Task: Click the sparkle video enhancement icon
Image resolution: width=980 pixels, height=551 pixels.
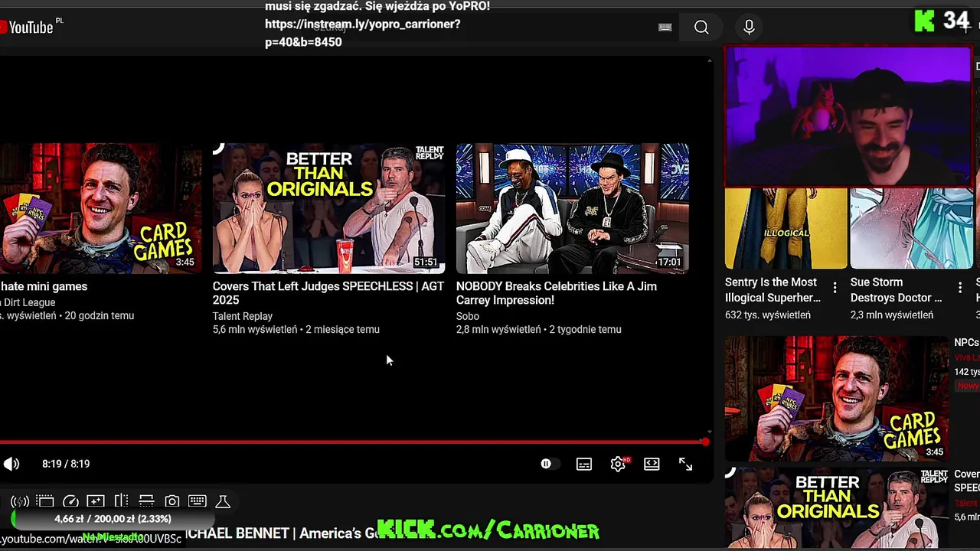Action: click(96, 501)
